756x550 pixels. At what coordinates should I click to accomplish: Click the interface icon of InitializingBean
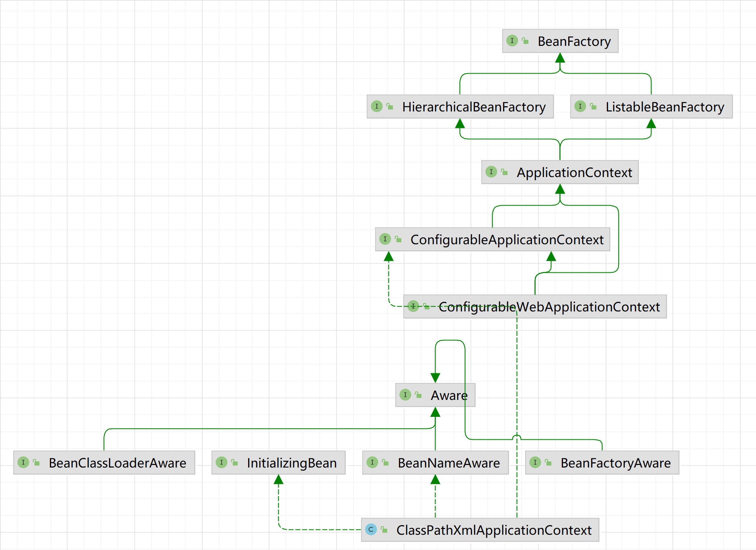[x=222, y=462]
